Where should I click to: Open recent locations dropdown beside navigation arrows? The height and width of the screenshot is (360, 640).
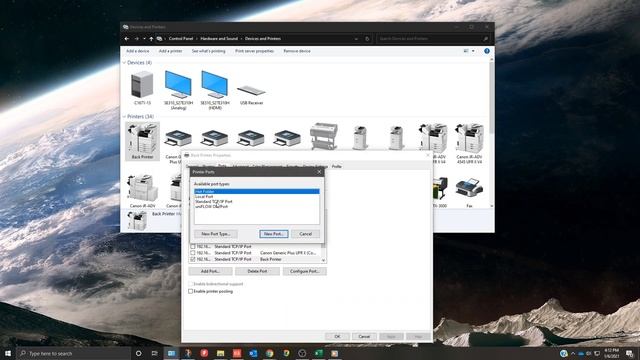coord(144,39)
